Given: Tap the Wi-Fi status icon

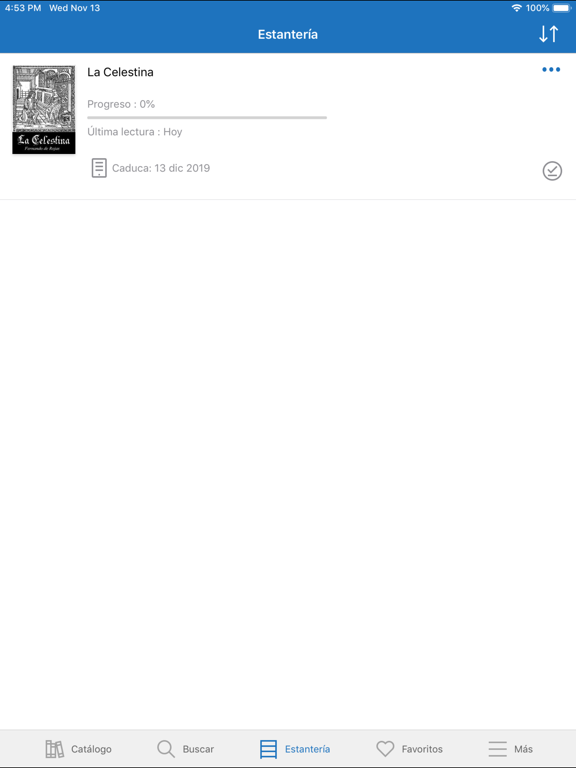Looking at the screenshot, I should (516, 8).
